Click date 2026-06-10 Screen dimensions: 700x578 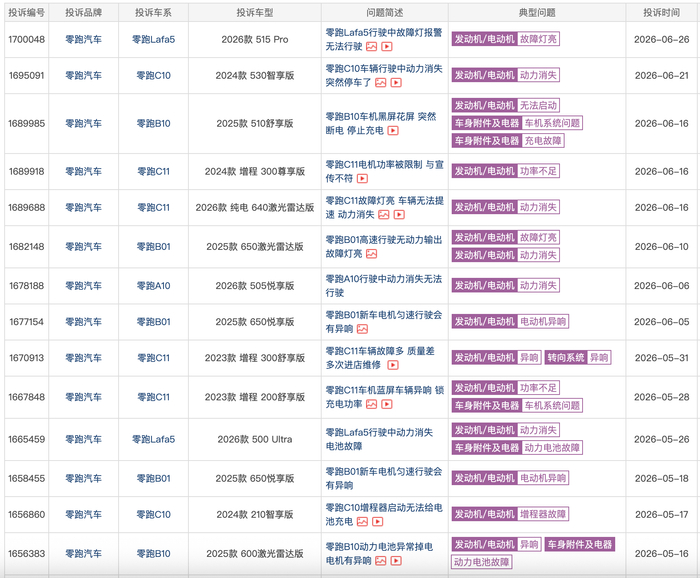(662, 247)
